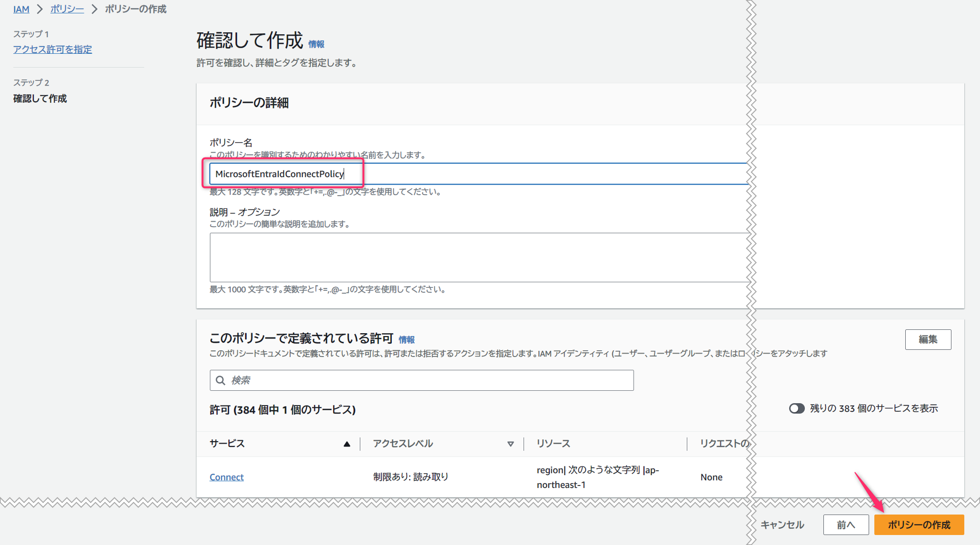Click the magnifier icon in search box
This screenshot has height=545, width=980.
220,380
